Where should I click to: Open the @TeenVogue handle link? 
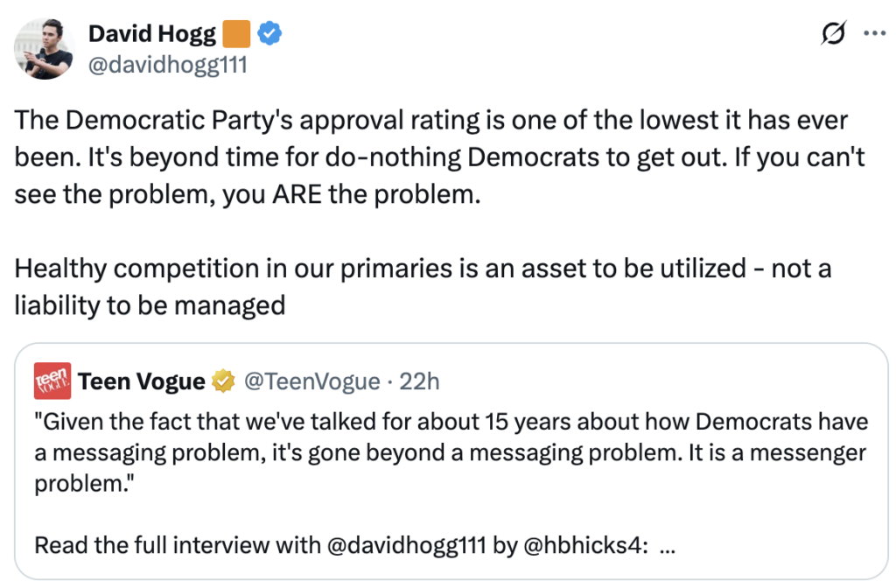tap(311, 381)
